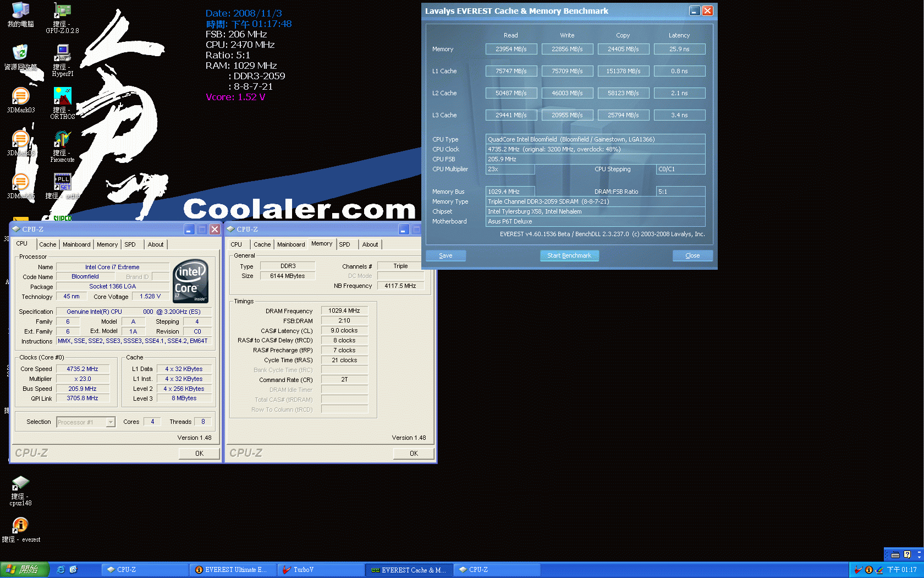Viewport: 924px width, 578px height.
Task: Click OK in left CPU-Z window
Action: pyautogui.click(x=199, y=454)
